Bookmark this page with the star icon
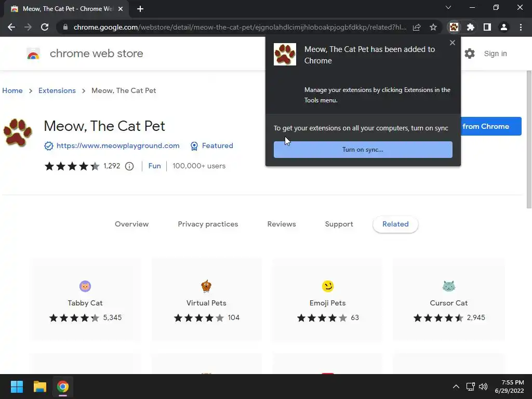Screen dimensions: 532x399 (433, 27)
